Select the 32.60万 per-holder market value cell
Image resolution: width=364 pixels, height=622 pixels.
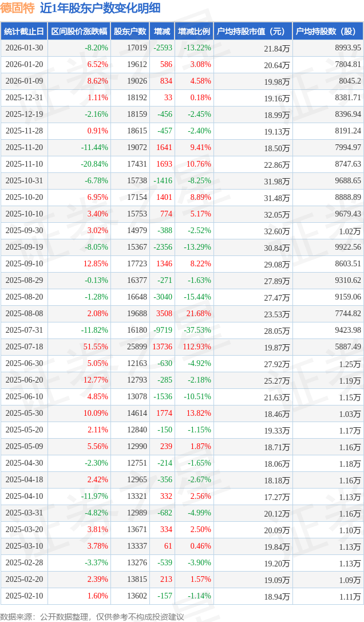tap(276, 231)
